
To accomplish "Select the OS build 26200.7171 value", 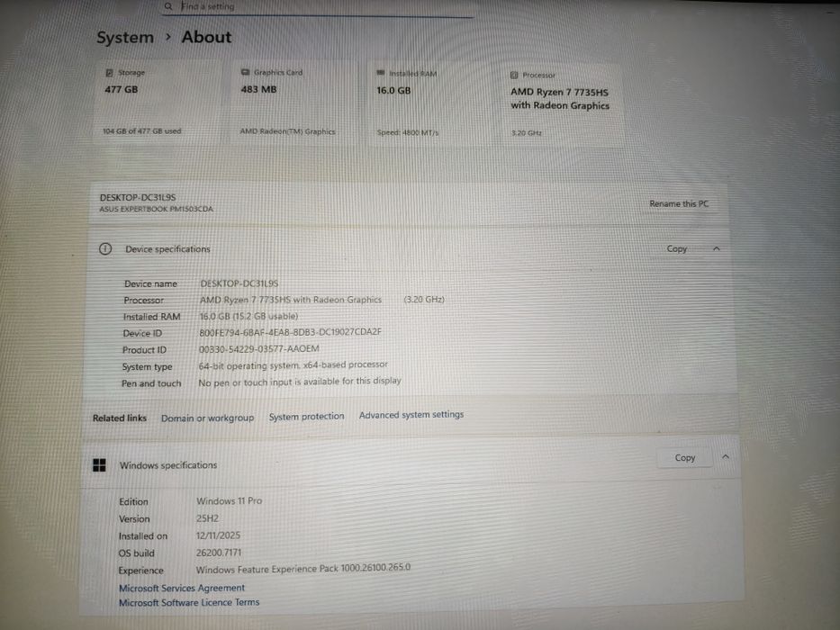I will [x=219, y=553].
